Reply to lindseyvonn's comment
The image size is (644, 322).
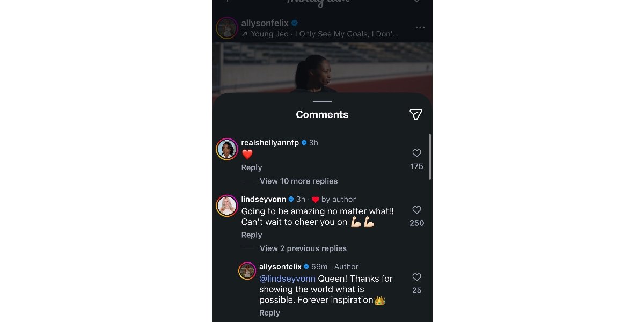[x=252, y=235]
